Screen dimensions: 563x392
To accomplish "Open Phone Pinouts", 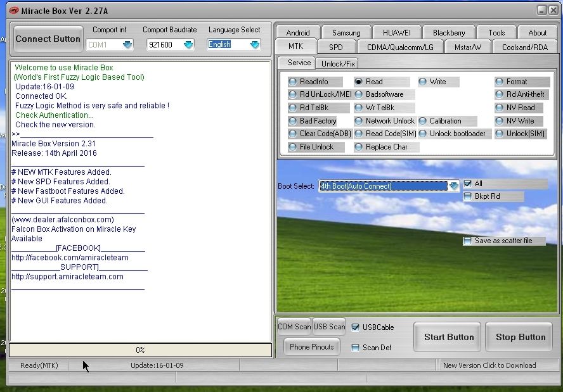I will pos(312,347).
